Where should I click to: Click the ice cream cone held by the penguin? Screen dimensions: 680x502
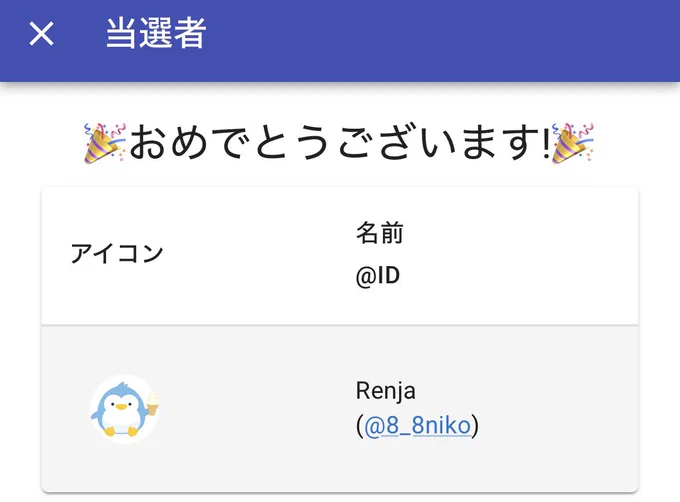click(153, 403)
